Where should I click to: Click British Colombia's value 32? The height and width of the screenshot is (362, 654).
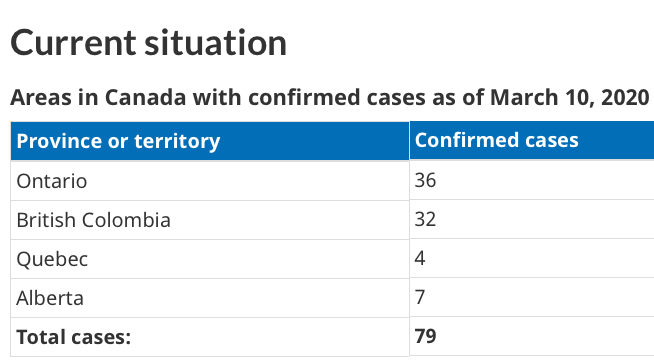[425, 219]
